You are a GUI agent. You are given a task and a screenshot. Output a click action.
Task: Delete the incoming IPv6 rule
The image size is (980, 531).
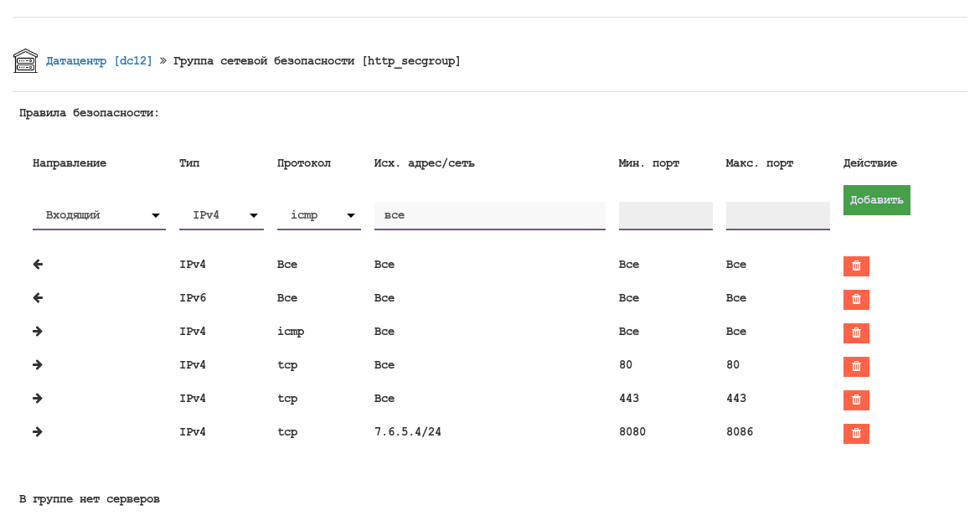click(856, 300)
